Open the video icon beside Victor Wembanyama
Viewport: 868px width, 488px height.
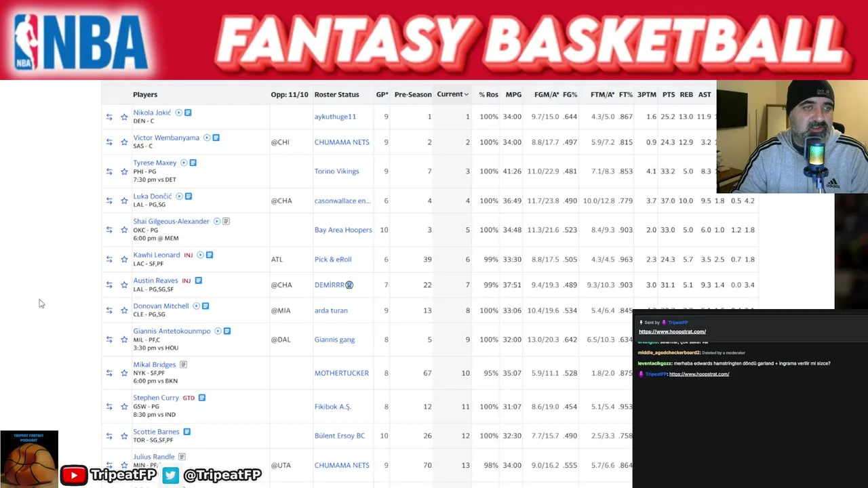click(207, 138)
